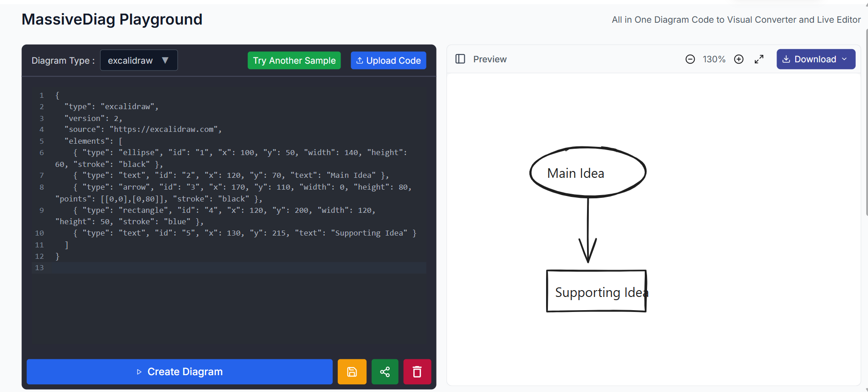The height and width of the screenshot is (392, 868).
Task: Open the Download options dropdown
Action: pos(816,59)
